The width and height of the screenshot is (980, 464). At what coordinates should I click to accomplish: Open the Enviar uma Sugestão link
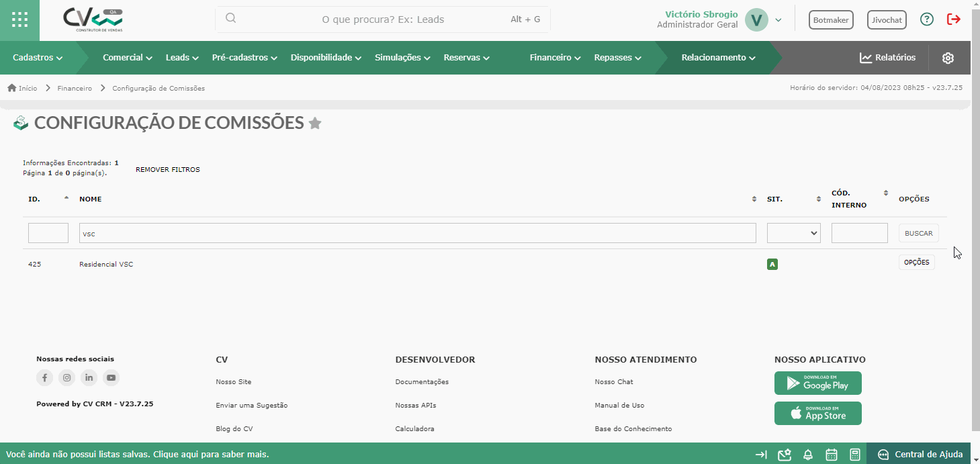(x=252, y=406)
